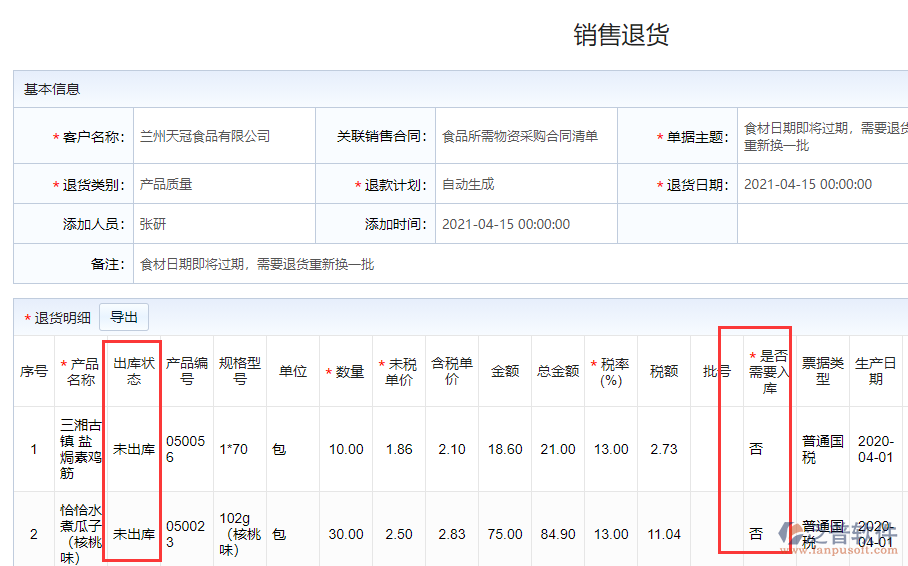Click the 退货明细 section label

pyautogui.click(x=62, y=318)
